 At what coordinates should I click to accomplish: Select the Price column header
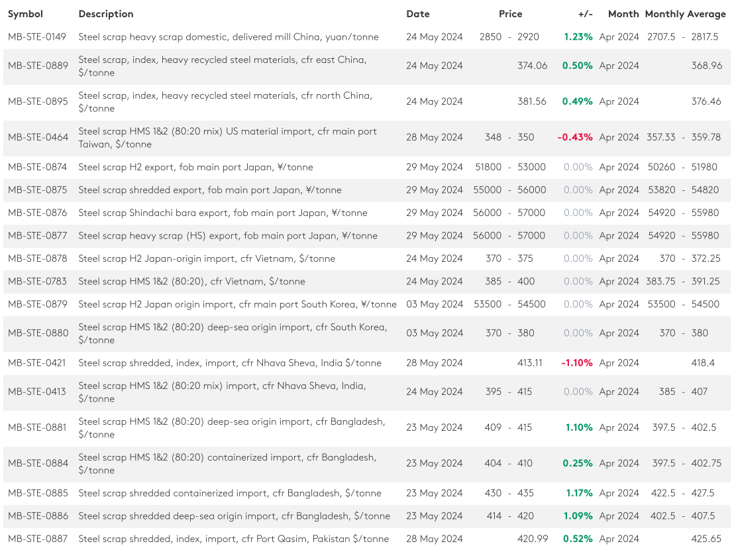coord(510,14)
